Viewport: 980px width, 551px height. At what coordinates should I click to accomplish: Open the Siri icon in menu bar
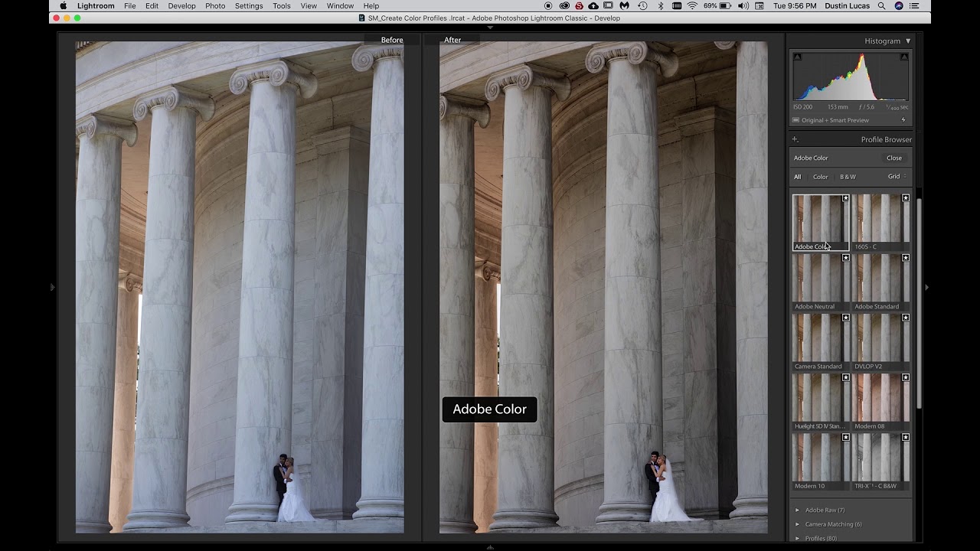pos(899,6)
